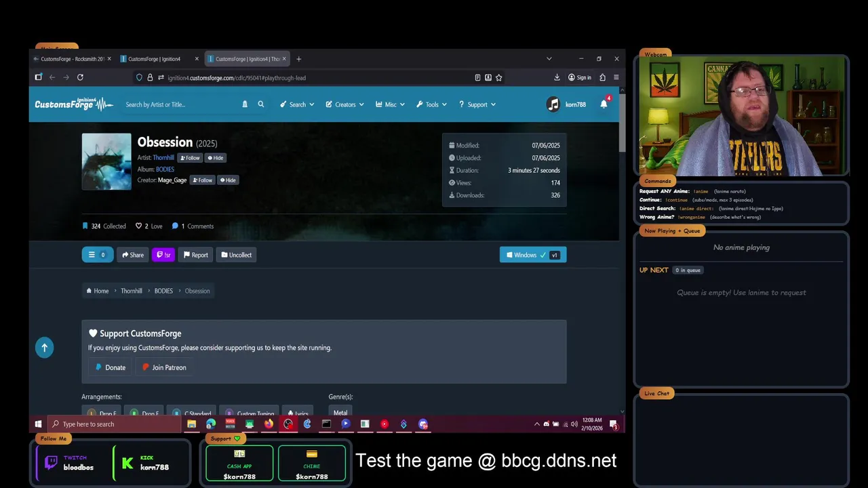Expand the Tools dropdown menu
868x488 pixels.
(x=432, y=104)
